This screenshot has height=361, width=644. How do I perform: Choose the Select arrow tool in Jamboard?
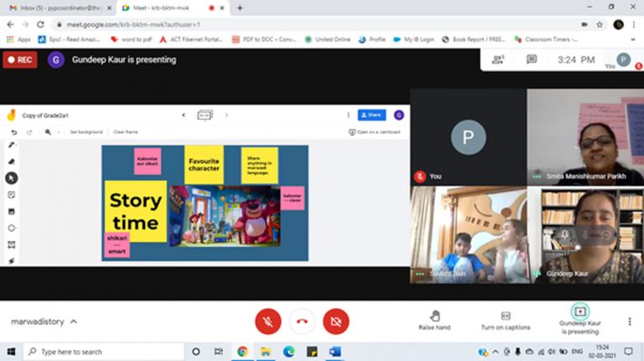(x=12, y=178)
